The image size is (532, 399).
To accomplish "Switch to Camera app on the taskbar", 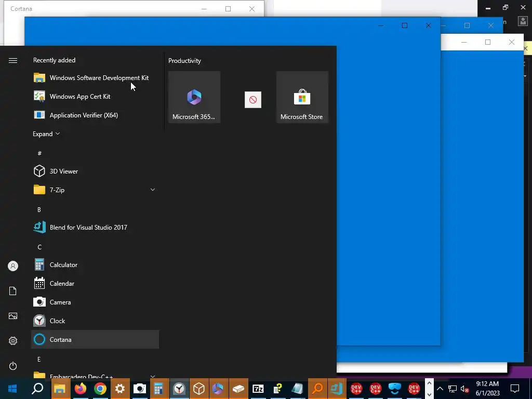I will point(139,389).
